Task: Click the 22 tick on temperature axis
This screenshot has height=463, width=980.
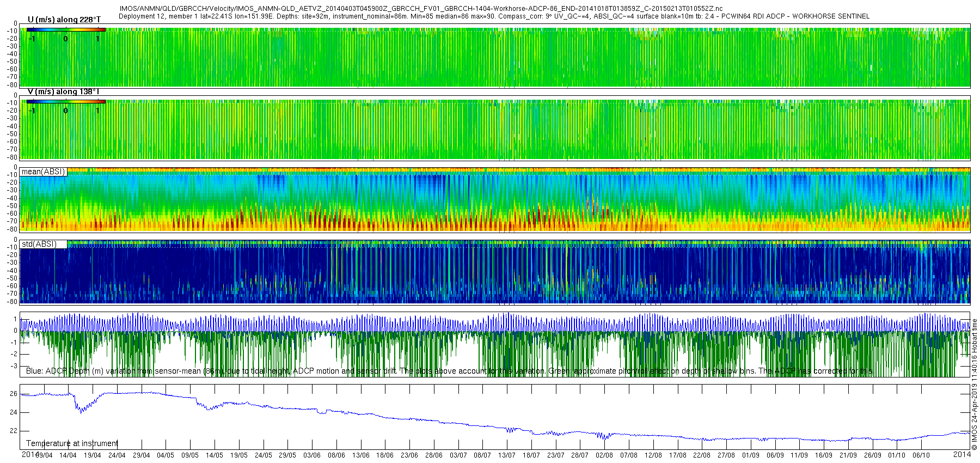Action: [x=14, y=431]
